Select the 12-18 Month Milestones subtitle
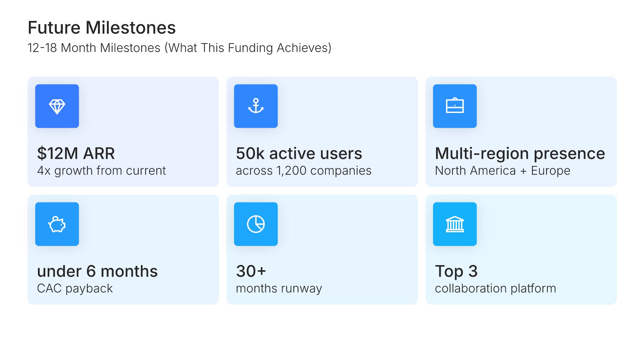Screen dimensions: 644x362 coord(179,48)
